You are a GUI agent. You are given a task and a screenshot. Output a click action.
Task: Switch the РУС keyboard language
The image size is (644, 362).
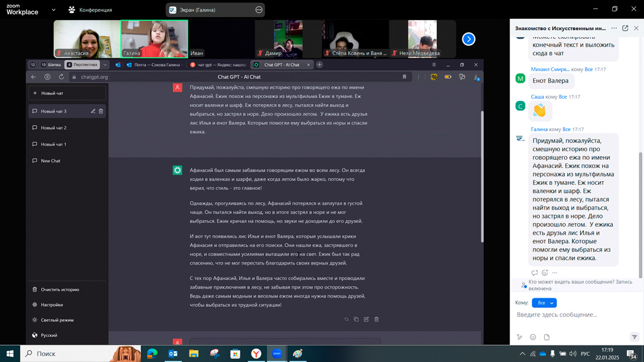[x=585, y=353]
